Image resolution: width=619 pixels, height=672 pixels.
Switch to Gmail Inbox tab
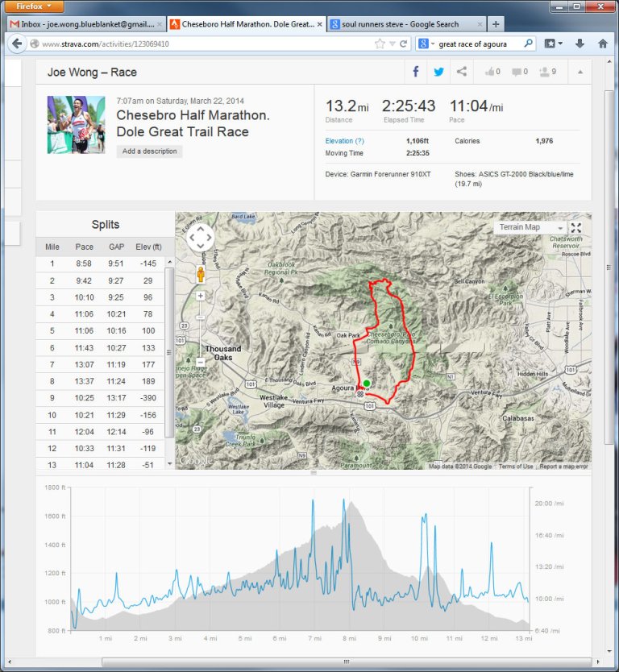coord(86,24)
